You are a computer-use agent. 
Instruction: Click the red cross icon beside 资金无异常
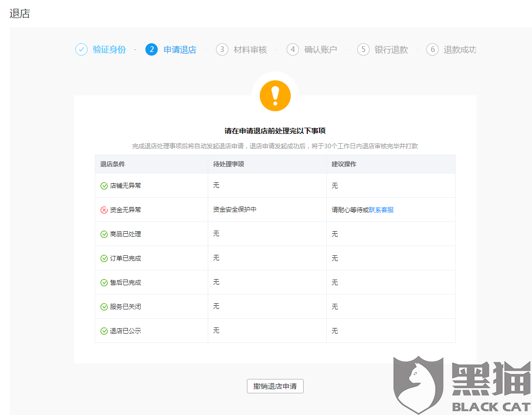pos(104,210)
